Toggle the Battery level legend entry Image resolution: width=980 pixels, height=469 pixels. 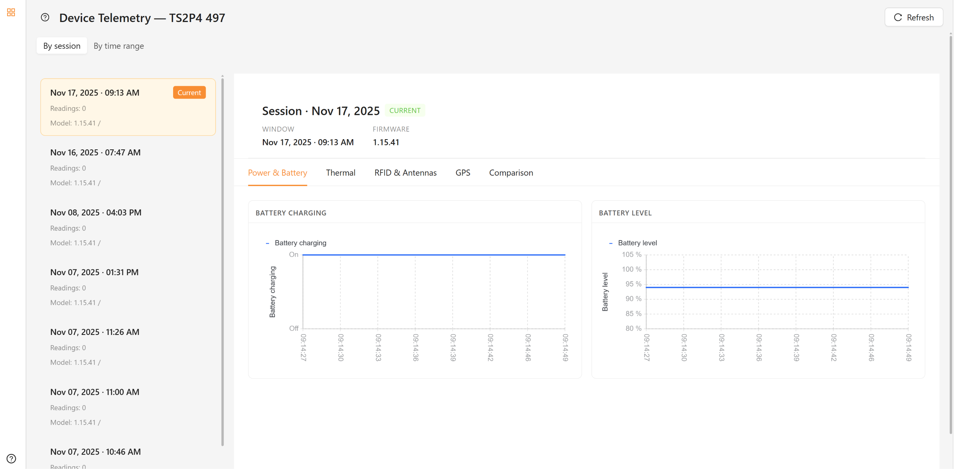633,243
